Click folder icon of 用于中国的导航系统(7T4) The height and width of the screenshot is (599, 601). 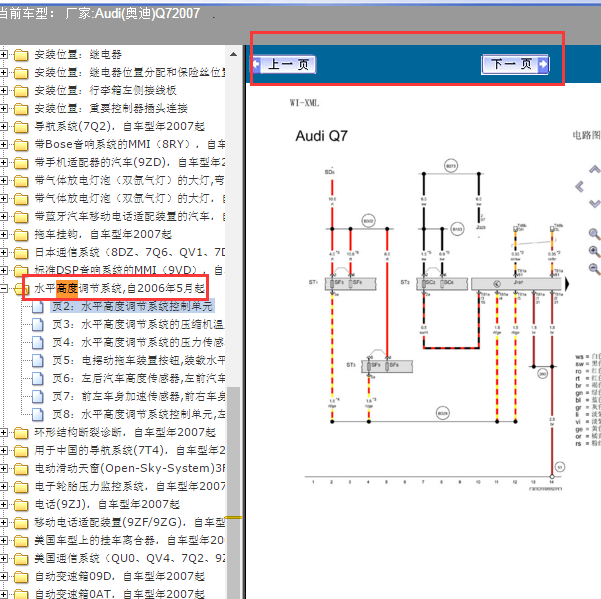pyautogui.click(x=21, y=451)
